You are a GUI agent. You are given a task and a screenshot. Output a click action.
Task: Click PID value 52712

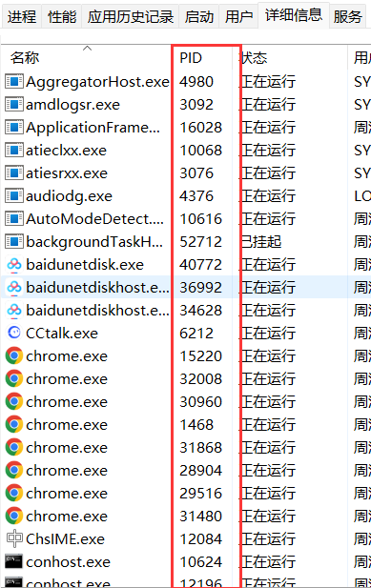(201, 242)
